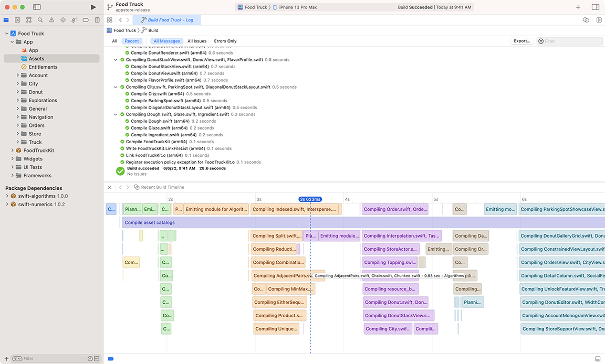Select the Build Food Truck - Log tab
The width and height of the screenshot is (605, 364).
166,20
